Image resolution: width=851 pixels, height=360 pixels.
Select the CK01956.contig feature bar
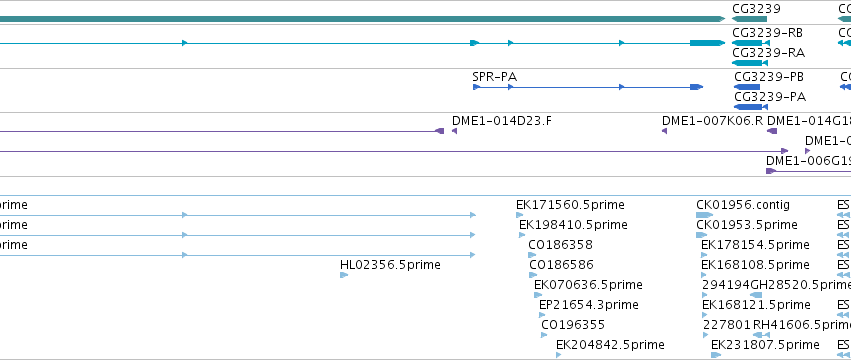[704, 215]
